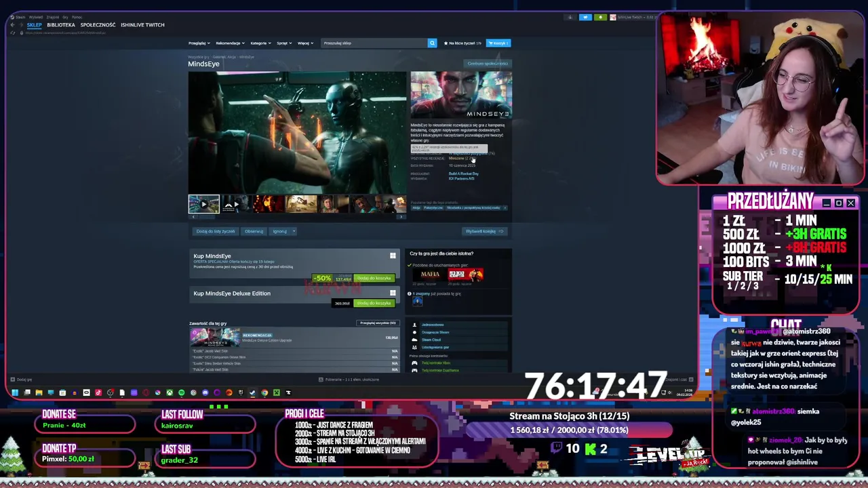Screen dimensions: 868x488
Task: Click Twój kontroler Xbox row text
Action: click(x=435, y=363)
